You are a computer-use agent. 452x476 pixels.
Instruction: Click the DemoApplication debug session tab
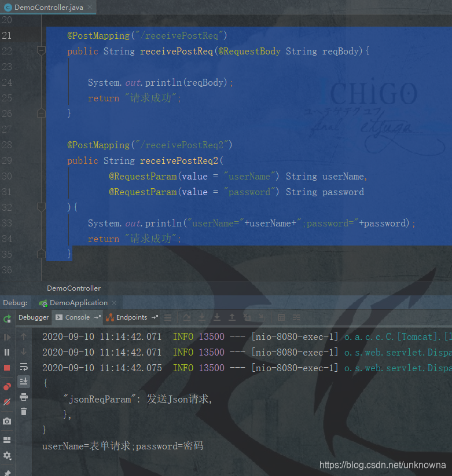pyautogui.click(x=78, y=303)
